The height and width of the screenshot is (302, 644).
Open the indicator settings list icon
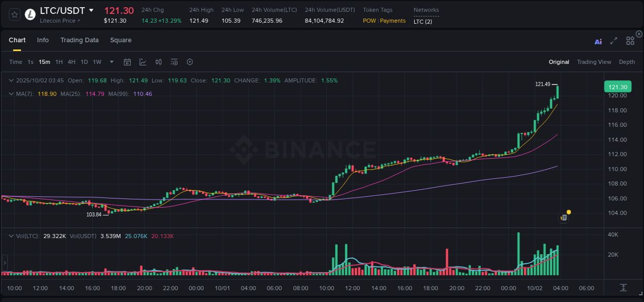(x=174, y=62)
